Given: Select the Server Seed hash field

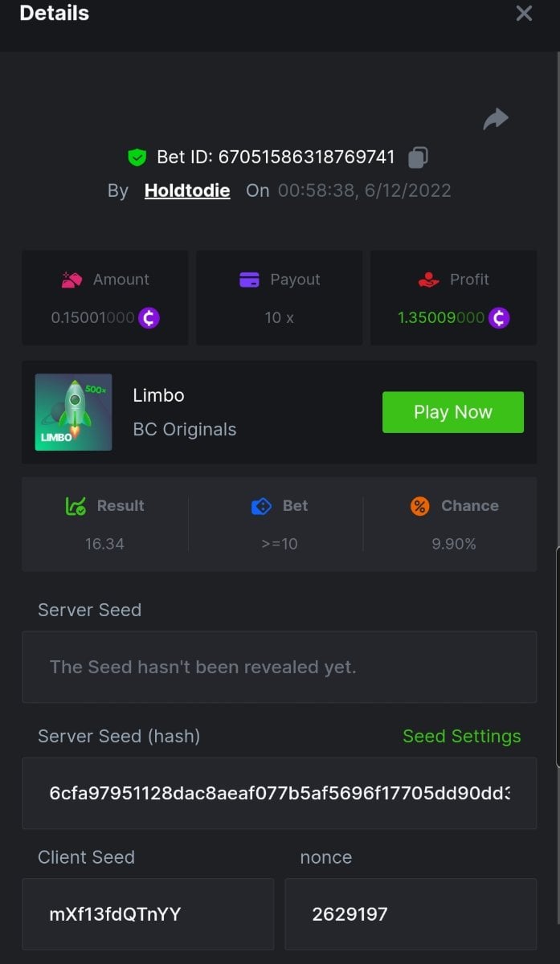Looking at the screenshot, I should [x=279, y=794].
